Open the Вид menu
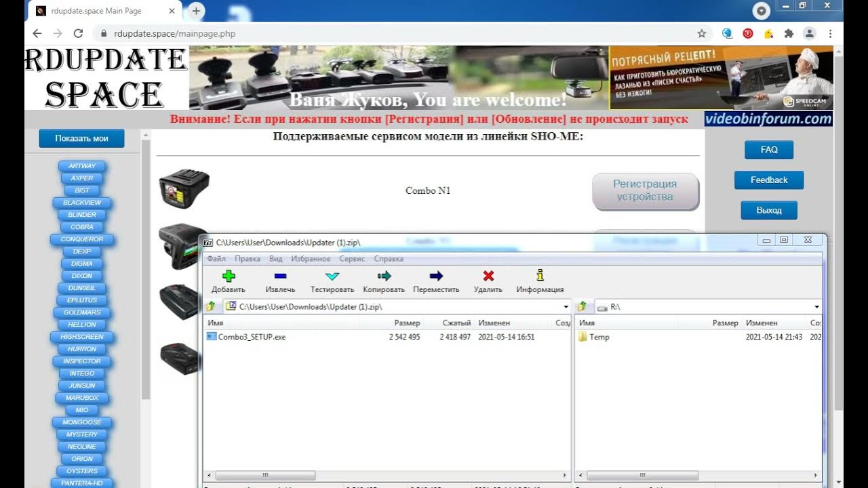Viewport: 868px width, 488px height. [x=275, y=259]
